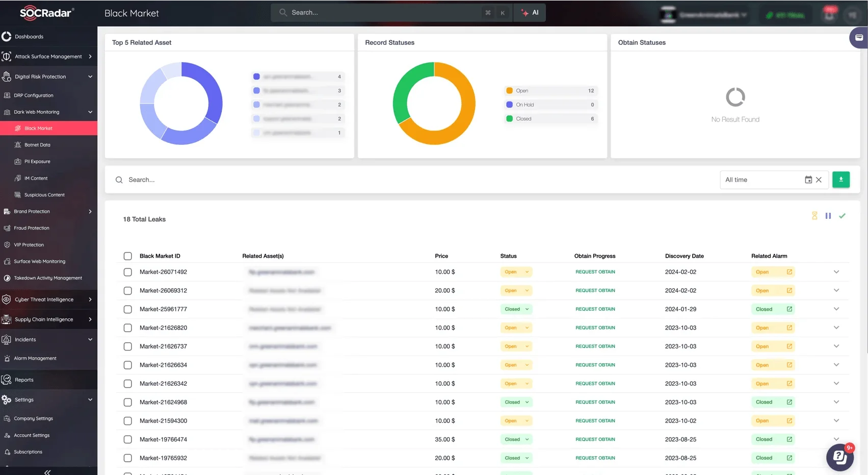Open the calendar date picker icon

click(x=808, y=180)
